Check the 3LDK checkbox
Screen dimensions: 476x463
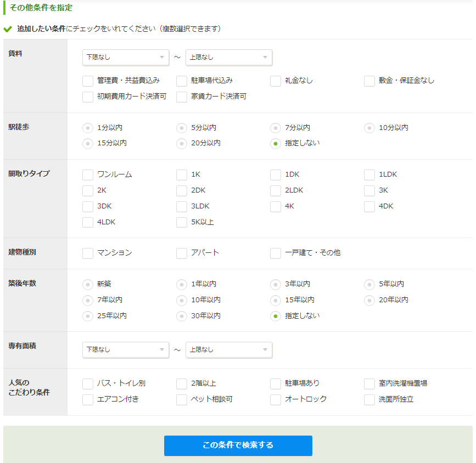coord(182,207)
